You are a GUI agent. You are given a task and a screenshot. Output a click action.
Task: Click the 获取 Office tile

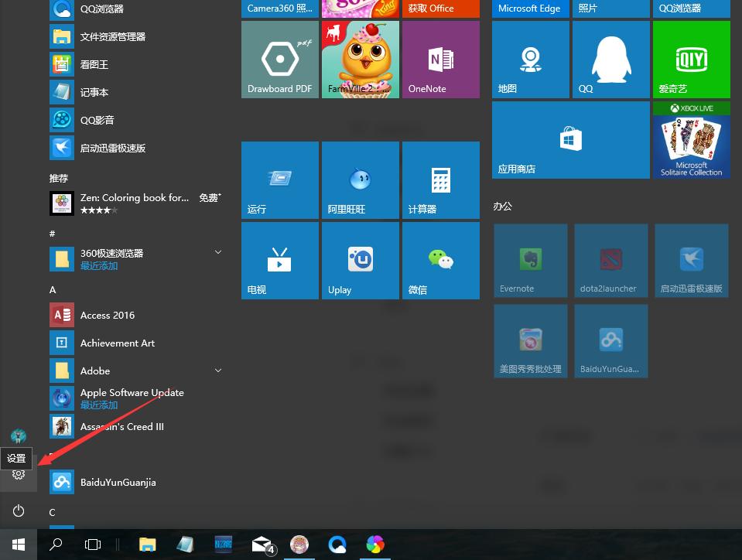[440, 9]
